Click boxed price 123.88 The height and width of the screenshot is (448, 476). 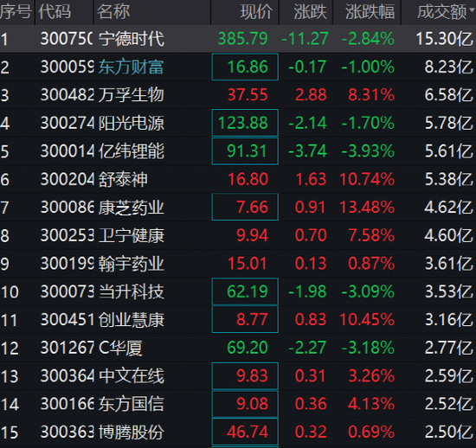point(245,123)
